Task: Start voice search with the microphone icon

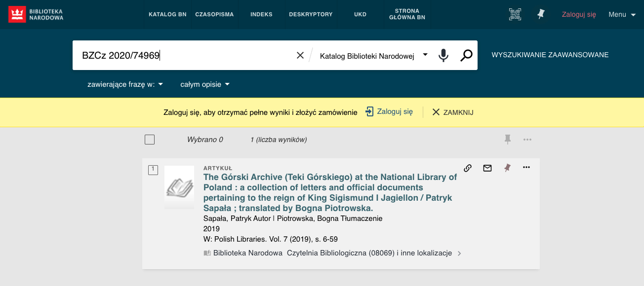Action: [443, 55]
